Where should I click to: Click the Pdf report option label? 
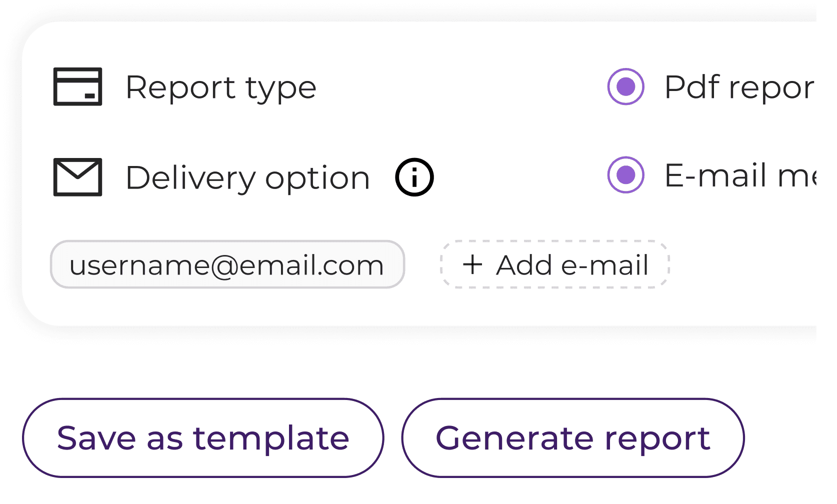tap(739, 87)
